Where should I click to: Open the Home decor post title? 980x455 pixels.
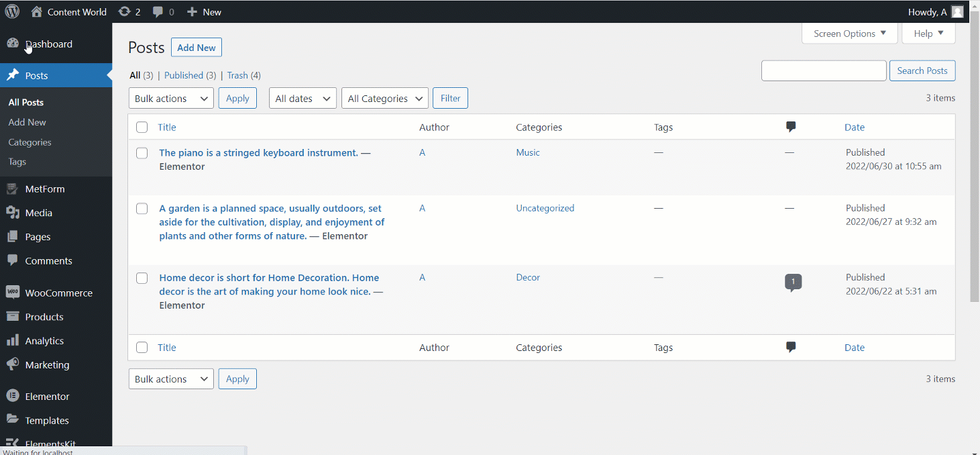269,285
